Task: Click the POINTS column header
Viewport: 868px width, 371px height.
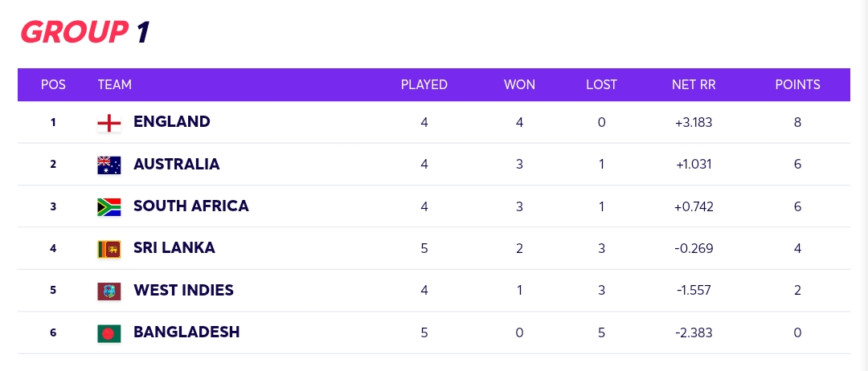Action: [x=798, y=84]
